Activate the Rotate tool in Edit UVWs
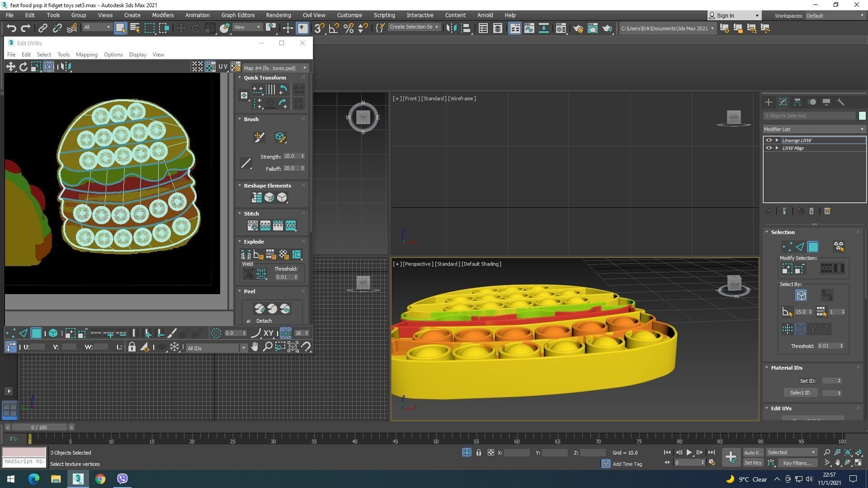The image size is (868, 488). click(x=23, y=67)
